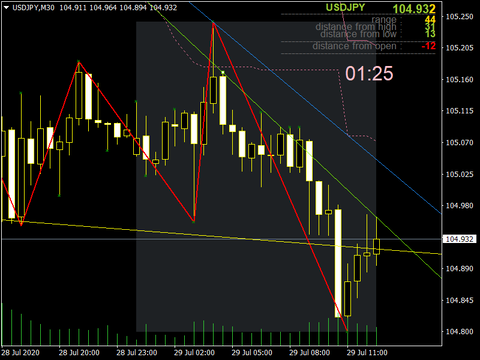This screenshot has width=480, height=360.
Task: Select the green USDJPY symbol label
Action: click(x=345, y=8)
